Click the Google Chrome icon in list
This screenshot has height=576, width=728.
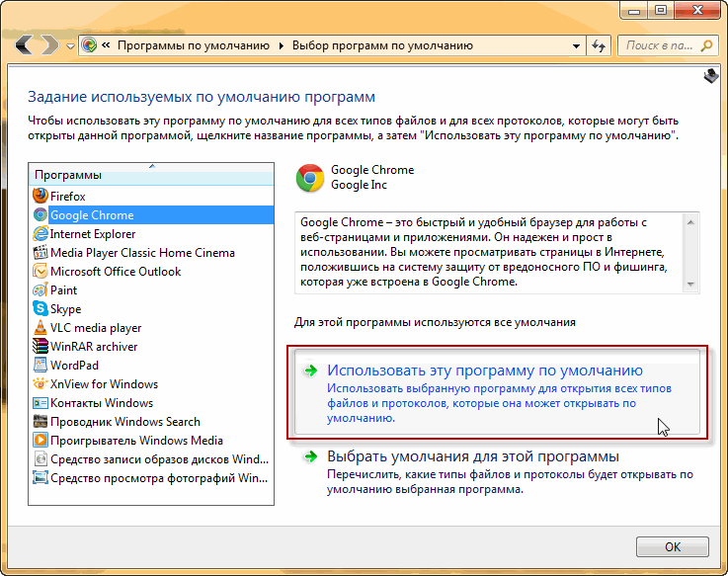click(40, 214)
